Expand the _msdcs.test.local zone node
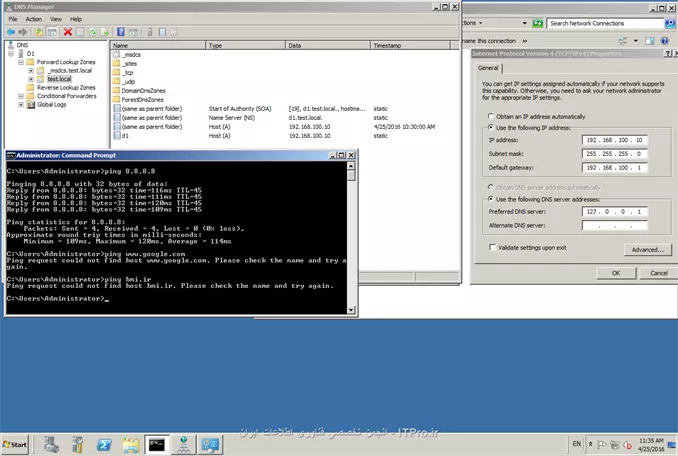The image size is (678, 456). tap(31, 70)
